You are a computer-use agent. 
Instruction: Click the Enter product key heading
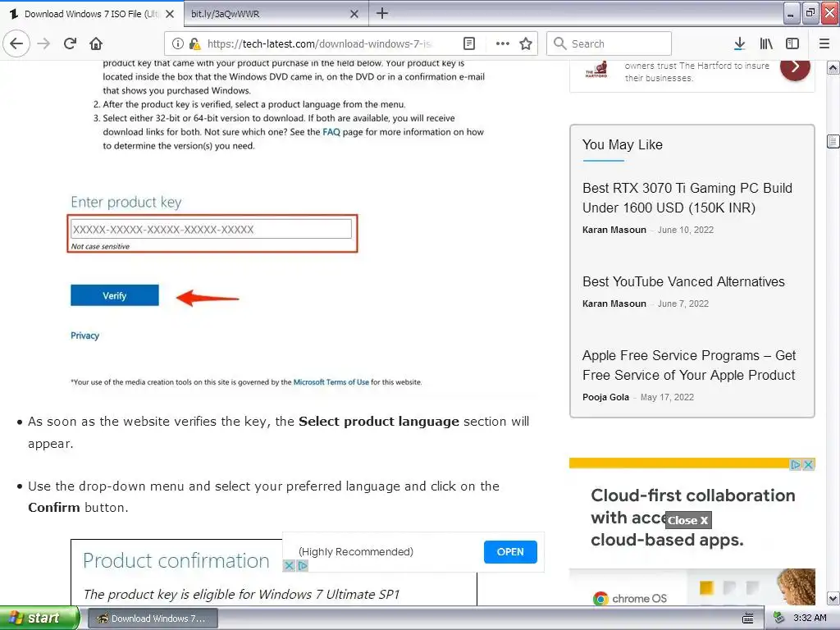126,202
